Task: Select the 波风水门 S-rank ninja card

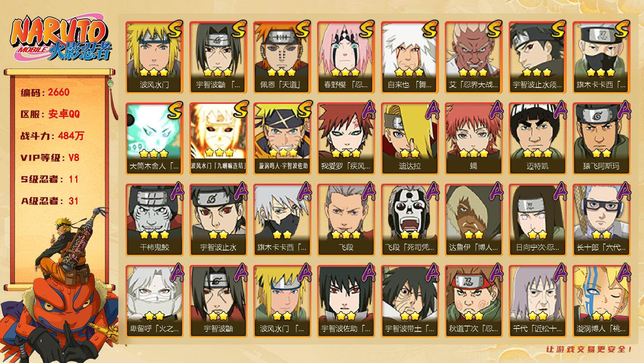Action: tap(154, 57)
